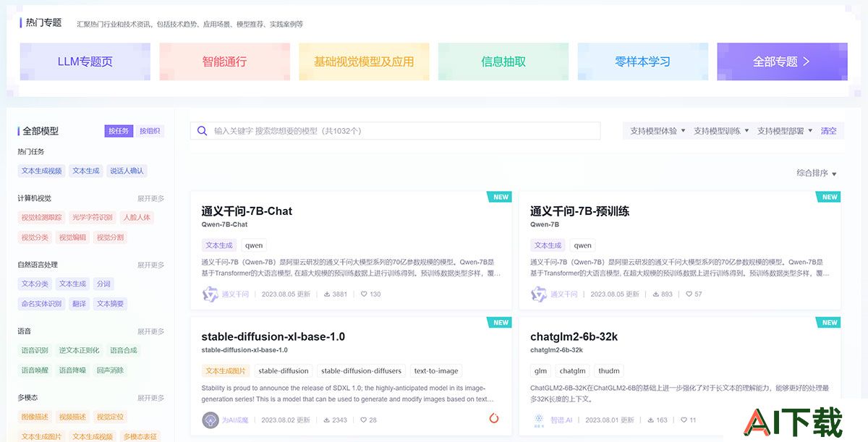Click NEW badge on chatglm2-6b-32k card

tap(828, 322)
